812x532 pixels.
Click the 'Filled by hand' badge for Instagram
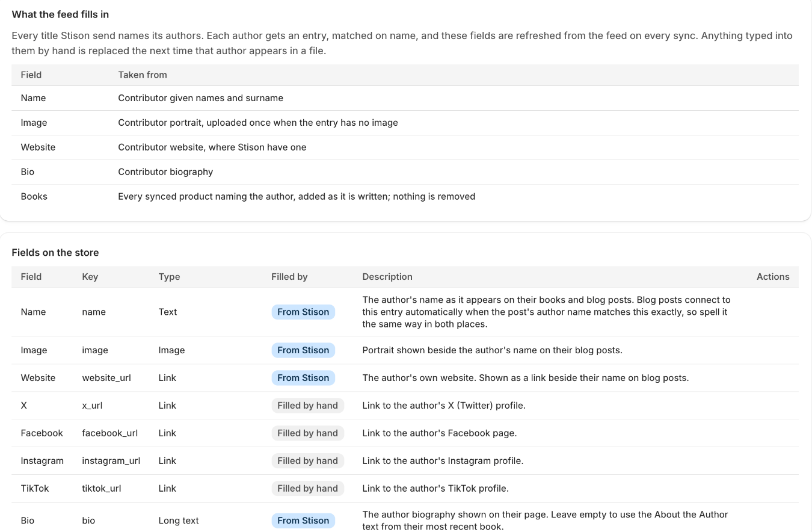point(307,461)
